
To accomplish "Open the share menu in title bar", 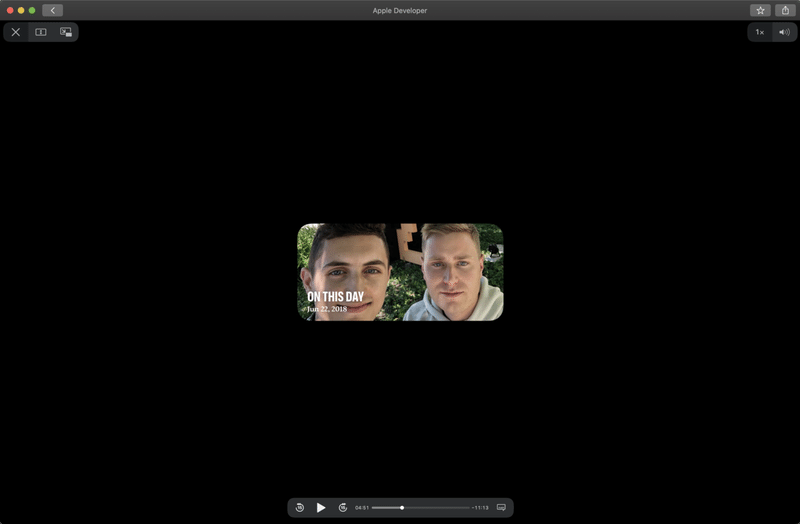I will coord(785,10).
